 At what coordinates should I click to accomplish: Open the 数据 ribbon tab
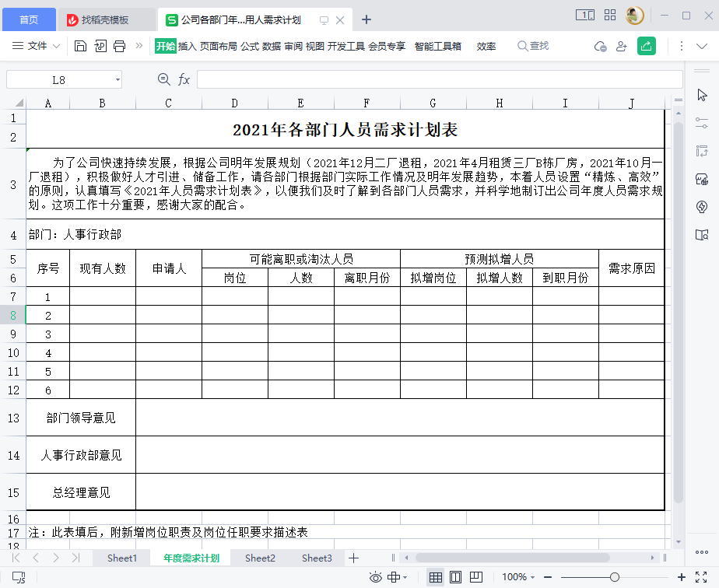(x=272, y=46)
